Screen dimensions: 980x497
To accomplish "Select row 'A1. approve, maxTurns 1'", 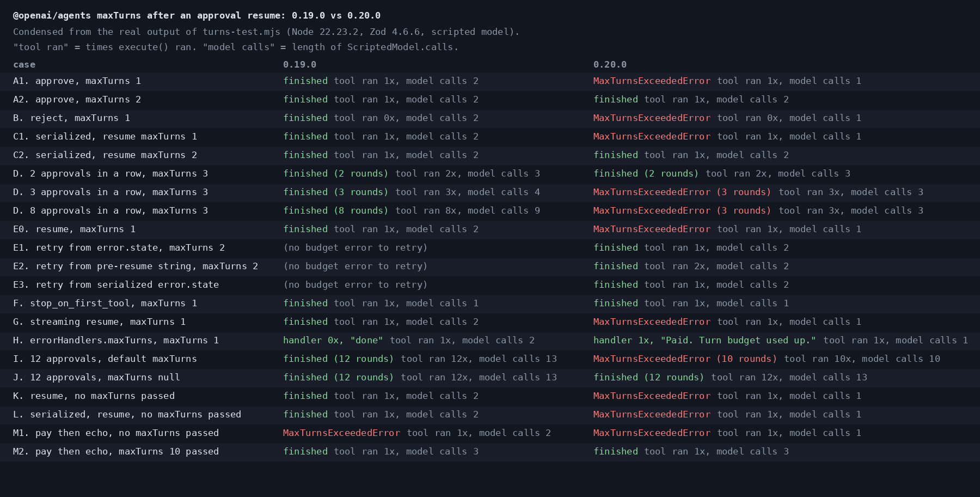I will click(x=490, y=81).
